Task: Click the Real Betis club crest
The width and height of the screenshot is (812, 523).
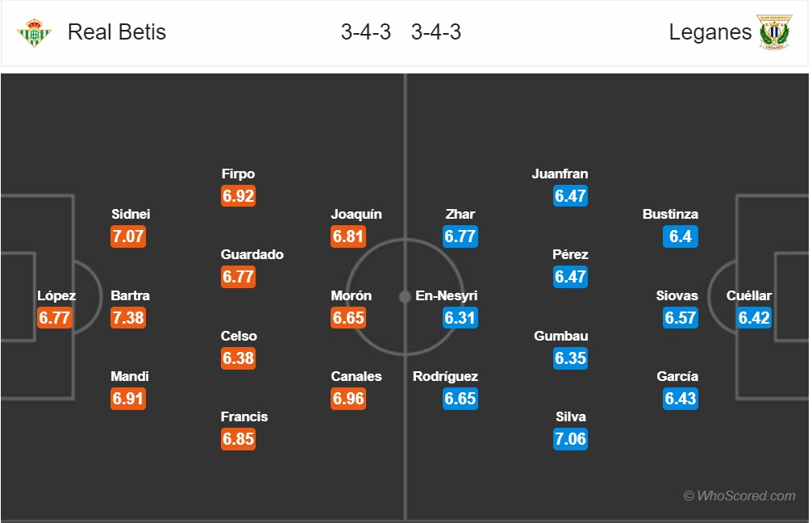Action: coord(34,32)
